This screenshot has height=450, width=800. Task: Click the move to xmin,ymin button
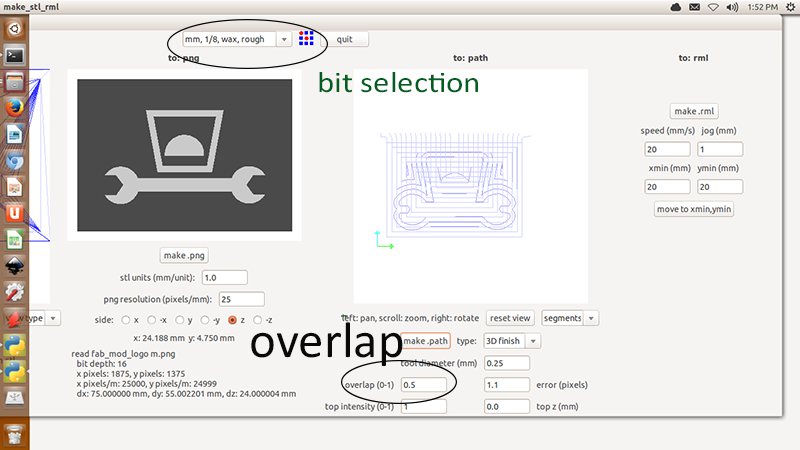pos(694,209)
